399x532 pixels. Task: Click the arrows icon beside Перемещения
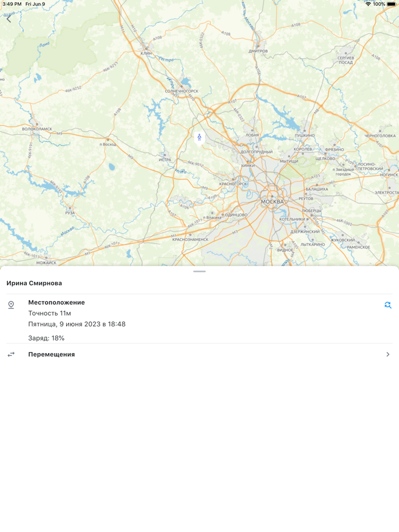[x=11, y=354]
